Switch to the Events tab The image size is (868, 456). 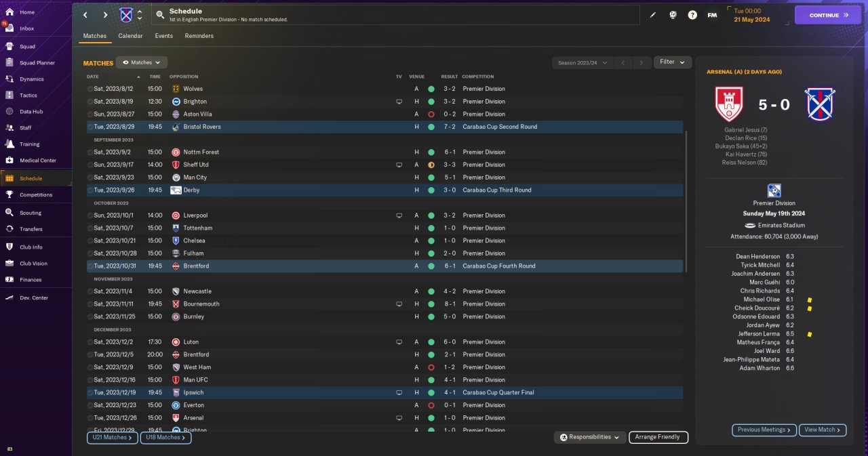point(163,36)
